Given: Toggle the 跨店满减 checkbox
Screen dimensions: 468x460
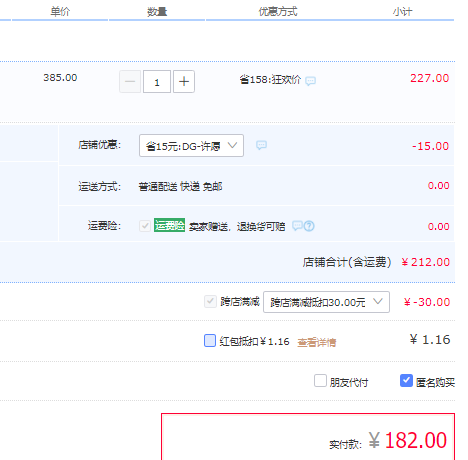Looking at the screenshot, I should coord(210,301).
